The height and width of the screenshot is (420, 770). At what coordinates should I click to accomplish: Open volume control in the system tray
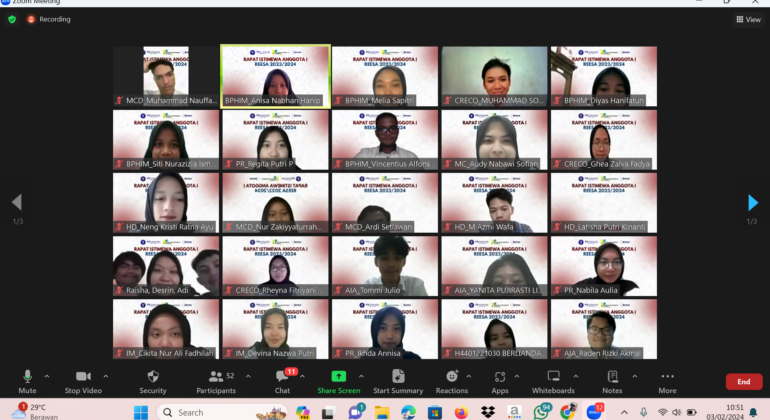677,412
